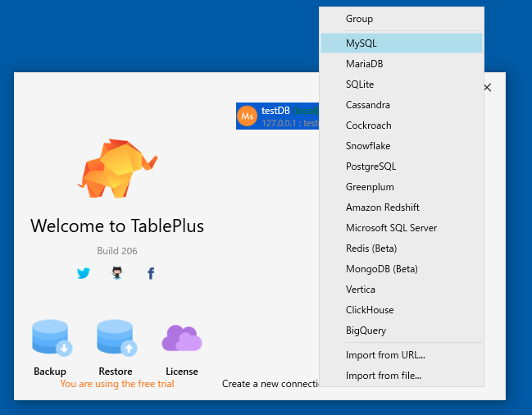
Task: Pick Amazon Redshift from the menu
Action: 402,207
